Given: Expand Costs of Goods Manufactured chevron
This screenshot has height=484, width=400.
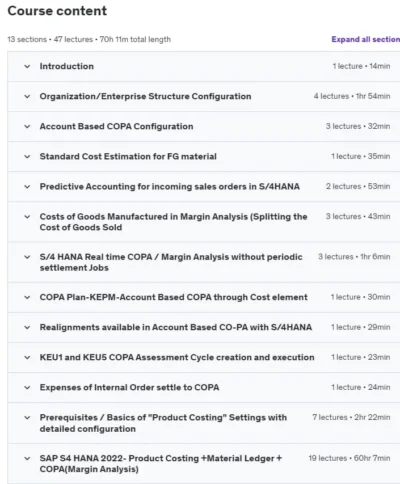Looking at the screenshot, I should coord(27,217).
